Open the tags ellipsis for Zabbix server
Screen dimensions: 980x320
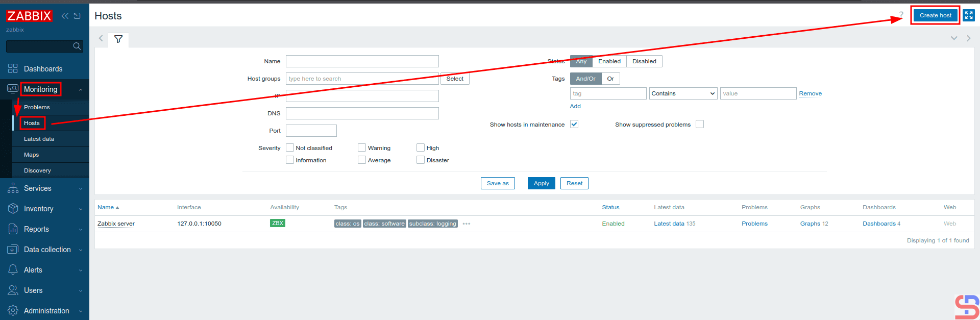[466, 224]
